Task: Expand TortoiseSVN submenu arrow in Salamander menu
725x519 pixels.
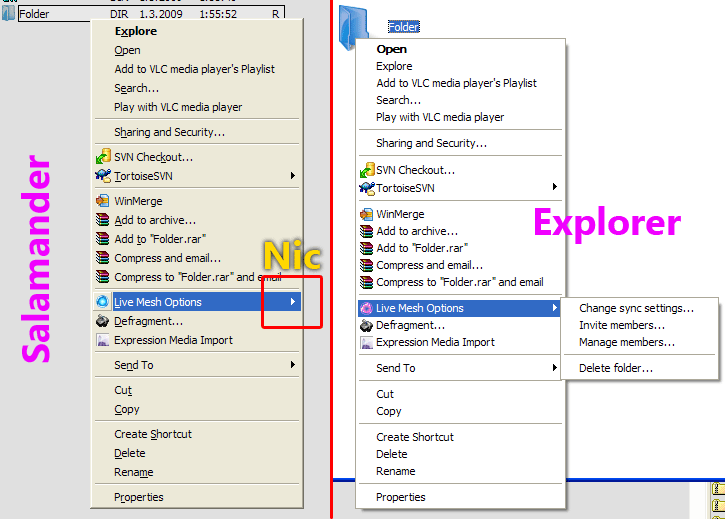Action: [x=293, y=176]
